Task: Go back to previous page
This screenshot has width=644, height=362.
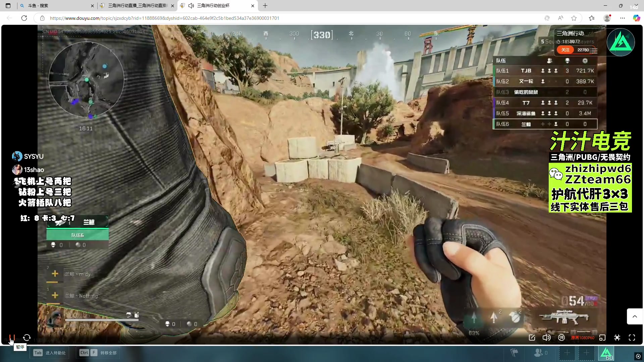Action: [9, 18]
